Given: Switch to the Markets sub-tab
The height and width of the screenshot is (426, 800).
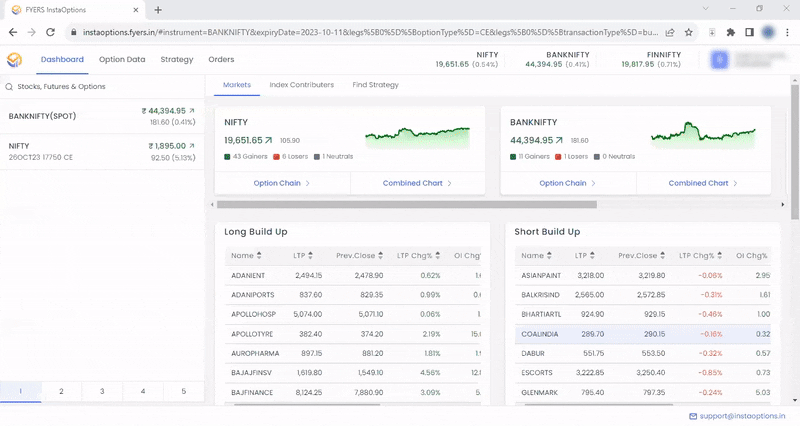Looking at the screenshot, I should 237,85.
